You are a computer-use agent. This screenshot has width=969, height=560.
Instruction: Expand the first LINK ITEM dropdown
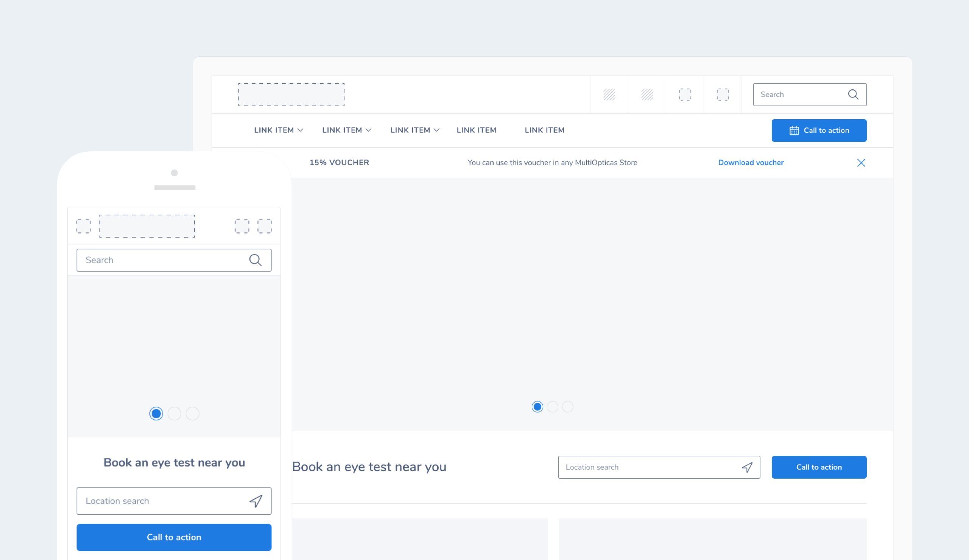point(278,130)
